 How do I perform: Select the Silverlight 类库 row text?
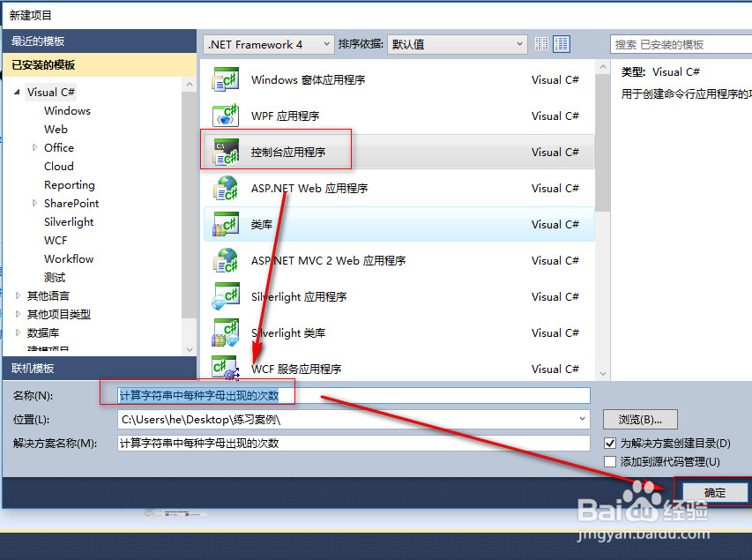287,333
